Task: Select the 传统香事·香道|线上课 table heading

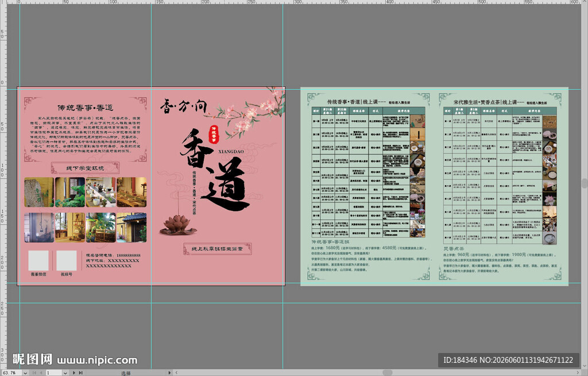Action: (368, 102)
